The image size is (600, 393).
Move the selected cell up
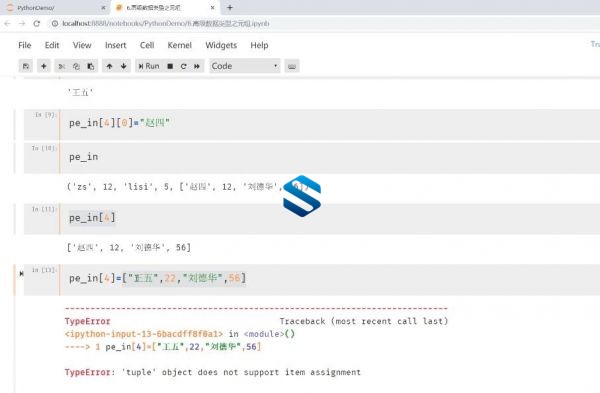pos(109,66)
